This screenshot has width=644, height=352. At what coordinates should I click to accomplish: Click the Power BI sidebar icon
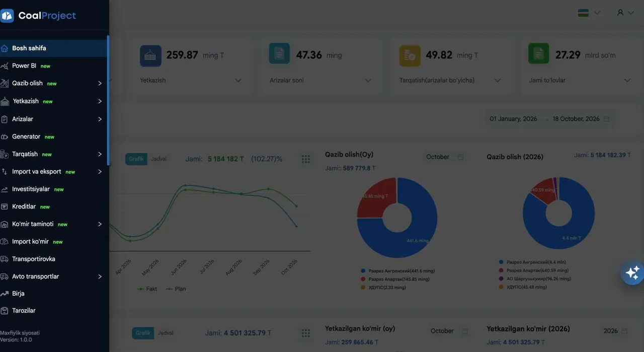(5, 66)
